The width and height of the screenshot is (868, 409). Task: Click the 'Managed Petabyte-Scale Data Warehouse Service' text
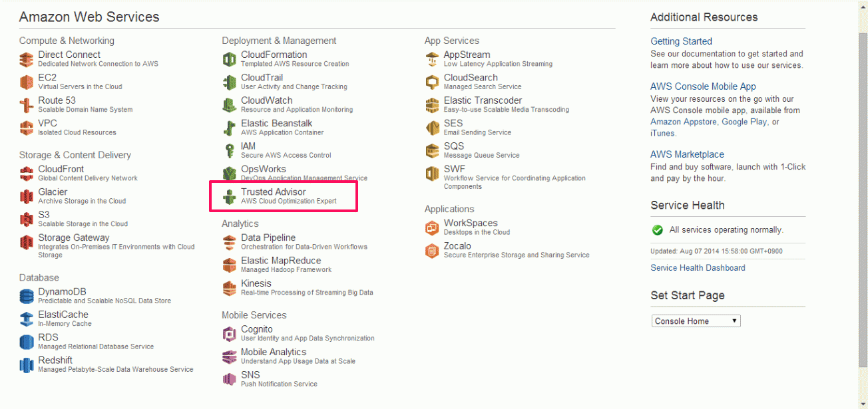tap(116, 369)
